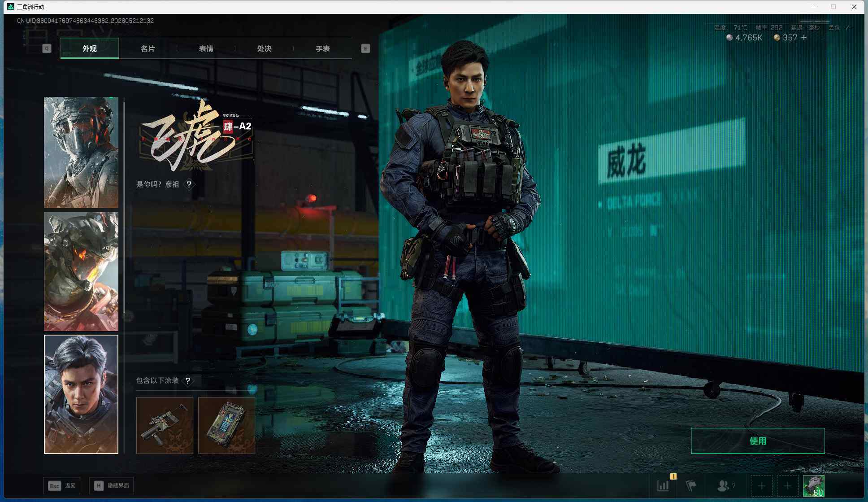This screenshot has height=502, width=868.
Task: Click the second empty squad slot plus
Action: (x=787, y=486)
